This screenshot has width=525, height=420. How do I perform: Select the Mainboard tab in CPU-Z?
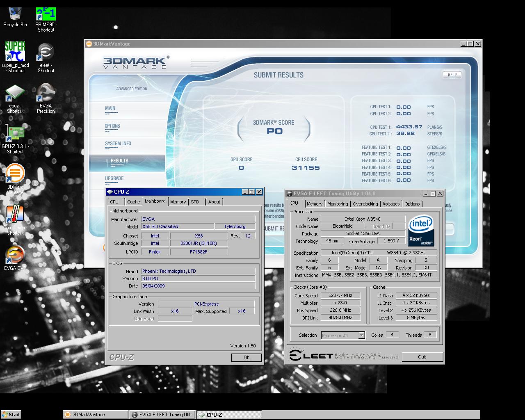pyautogui.click(x=155, y=201)
